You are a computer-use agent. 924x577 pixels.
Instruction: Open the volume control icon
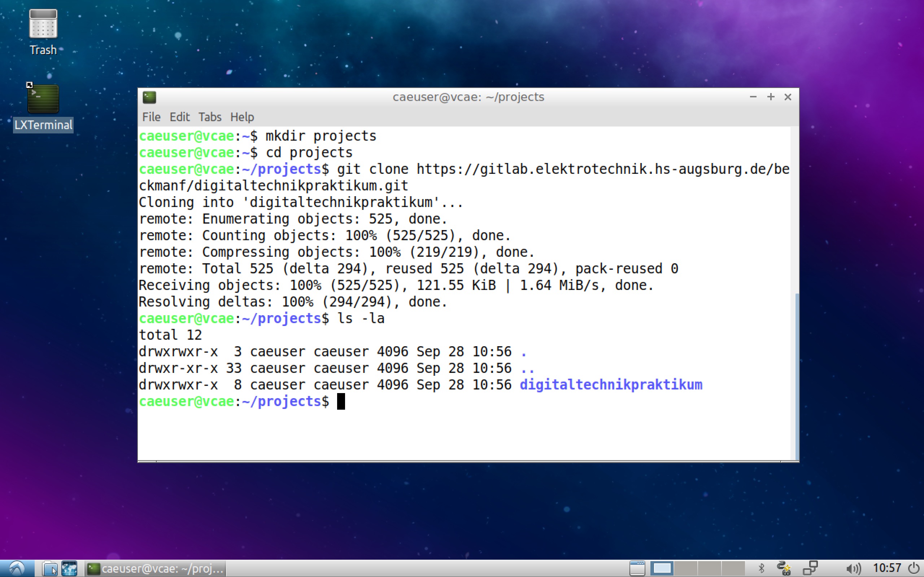coord(853,569)
